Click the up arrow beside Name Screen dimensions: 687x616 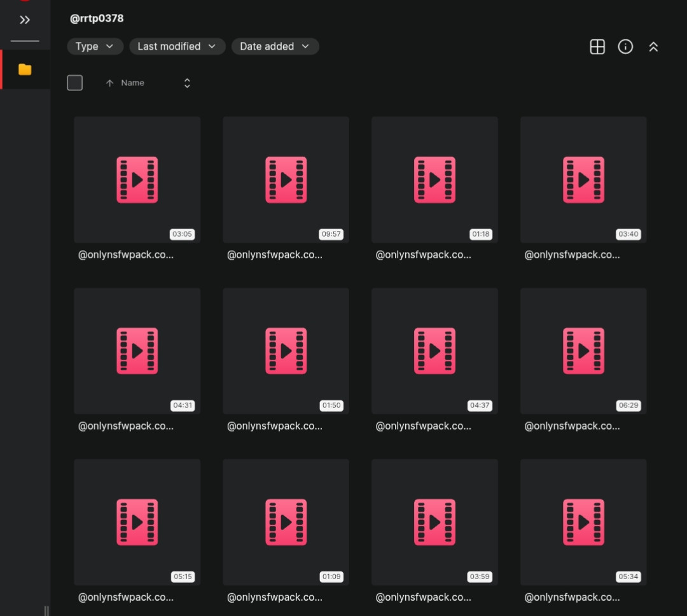[109, 83]
